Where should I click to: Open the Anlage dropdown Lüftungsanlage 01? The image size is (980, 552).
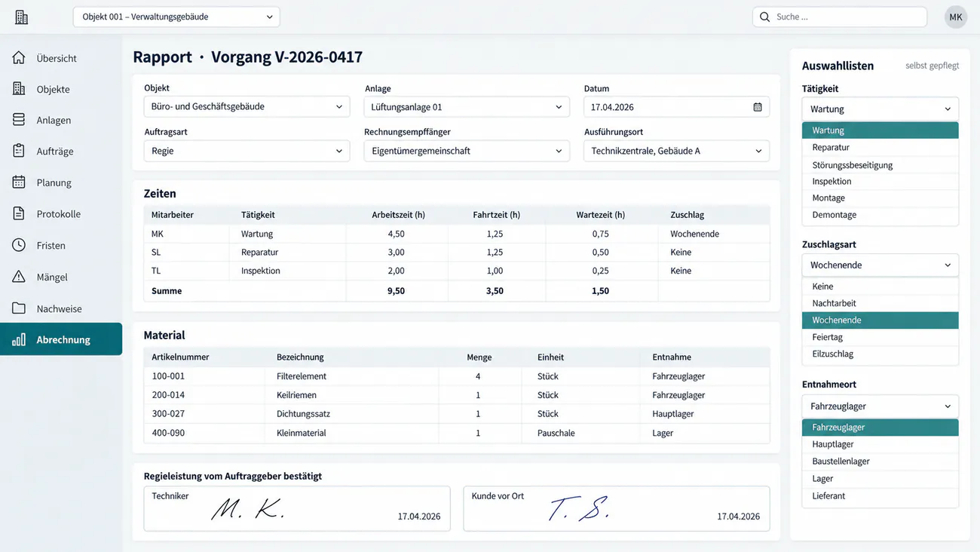click(x=467, y=107)
